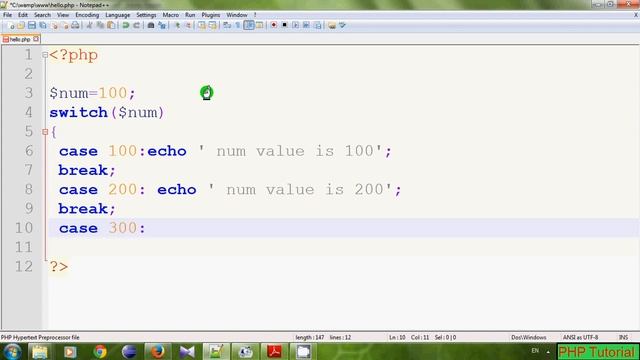Screen dimensions: 640x360
Task: Toggle the highlighted Indent Guide button
Action: [x=249, y=25]
